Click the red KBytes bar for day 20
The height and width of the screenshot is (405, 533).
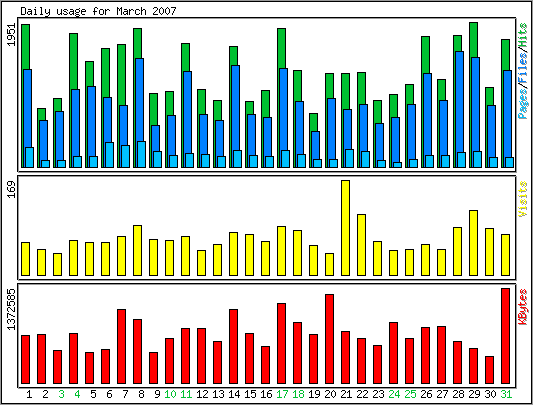(329, 339)
